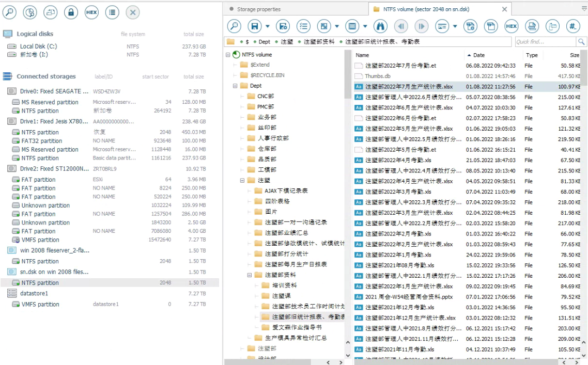588x365 pixels.
Task: Click the file list horizontal scroll right arrow
Action: (x=576, y=362)
